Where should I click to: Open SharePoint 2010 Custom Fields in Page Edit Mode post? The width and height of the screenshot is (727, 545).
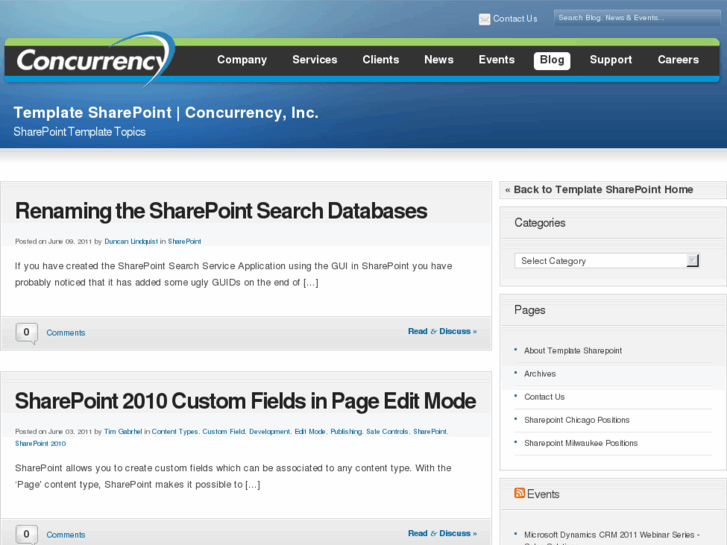245,401
